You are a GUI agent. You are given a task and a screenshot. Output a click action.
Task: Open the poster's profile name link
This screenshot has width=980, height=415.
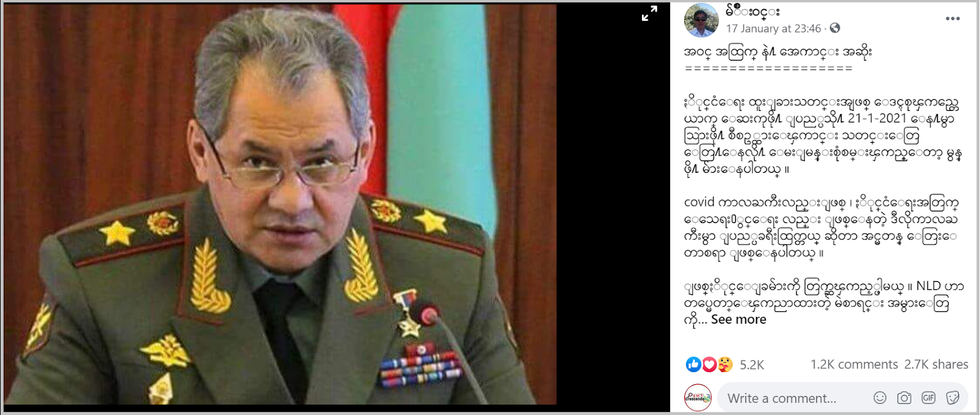coord(753,10)
